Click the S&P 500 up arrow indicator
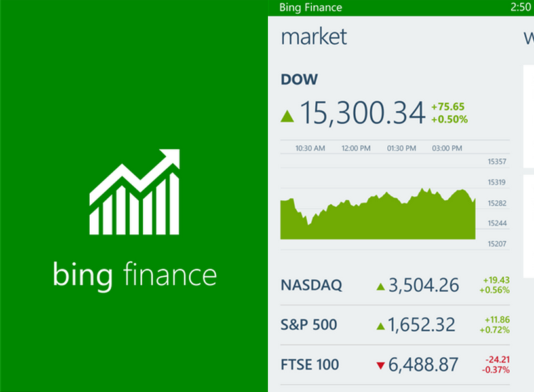This screenshot has height=392, width=534. [380, 325]
